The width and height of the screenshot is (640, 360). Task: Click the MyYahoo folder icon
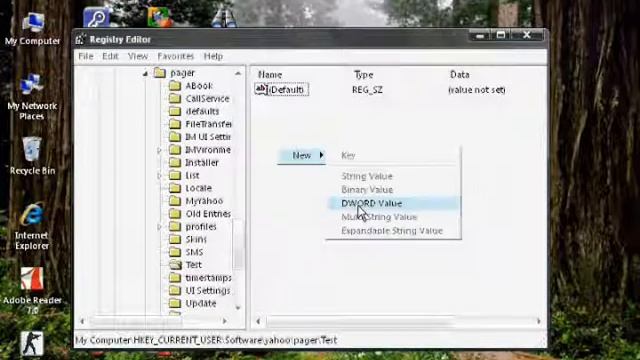(x=175, y=201)
